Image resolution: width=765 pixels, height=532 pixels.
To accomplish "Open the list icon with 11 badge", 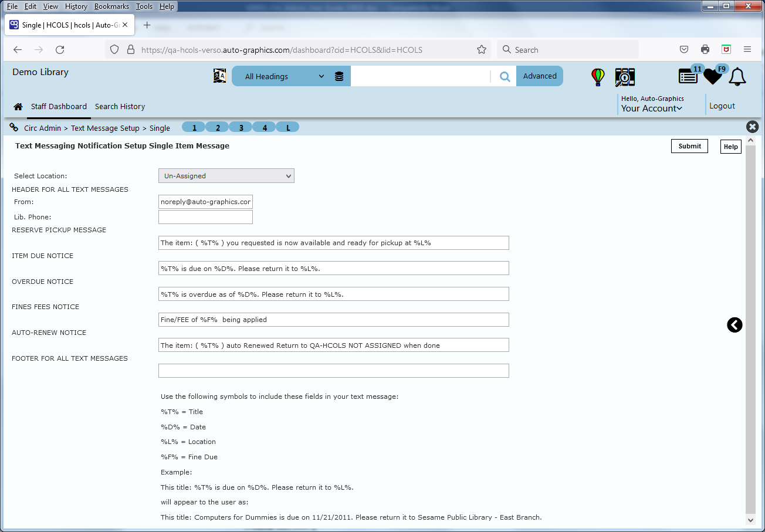I will coord(688,76).
